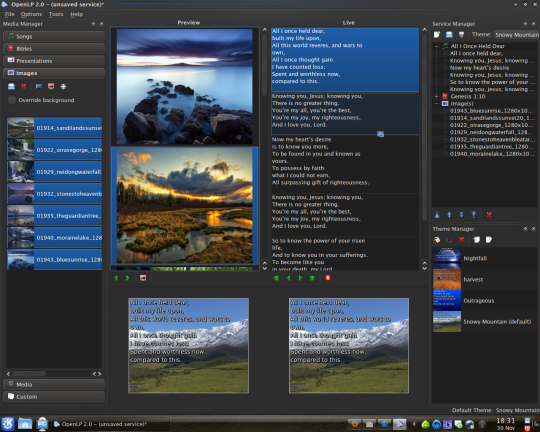The image size is (540, 432).
Task: Select 01943_bluesunrise image in media list
Action: 54,259
